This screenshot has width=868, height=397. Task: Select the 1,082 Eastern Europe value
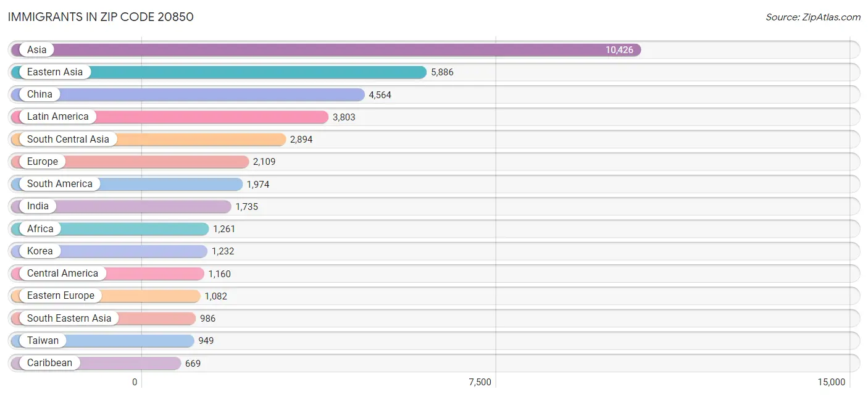click(x=216, y=296)
